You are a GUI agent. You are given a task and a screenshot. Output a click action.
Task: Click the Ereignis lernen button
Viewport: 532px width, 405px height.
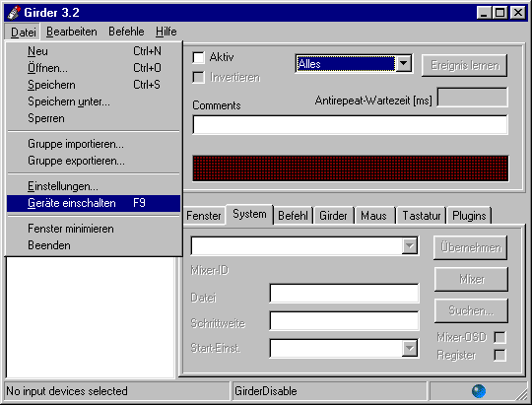tap(464, 65)
